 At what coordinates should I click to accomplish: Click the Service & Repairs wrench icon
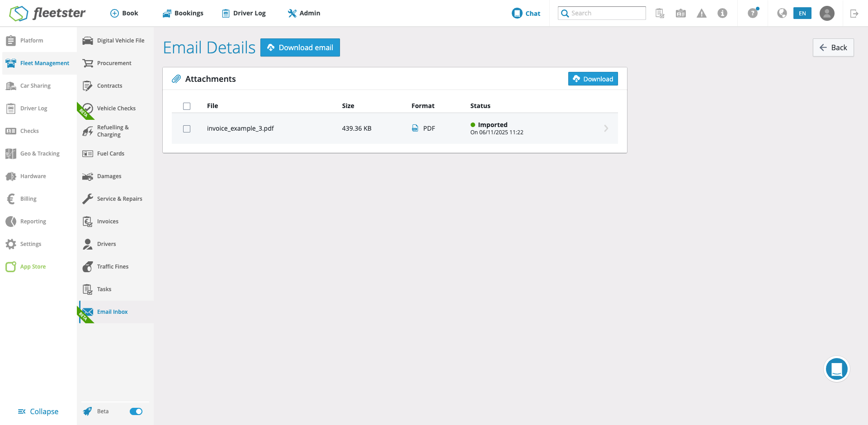pos(88,199)
